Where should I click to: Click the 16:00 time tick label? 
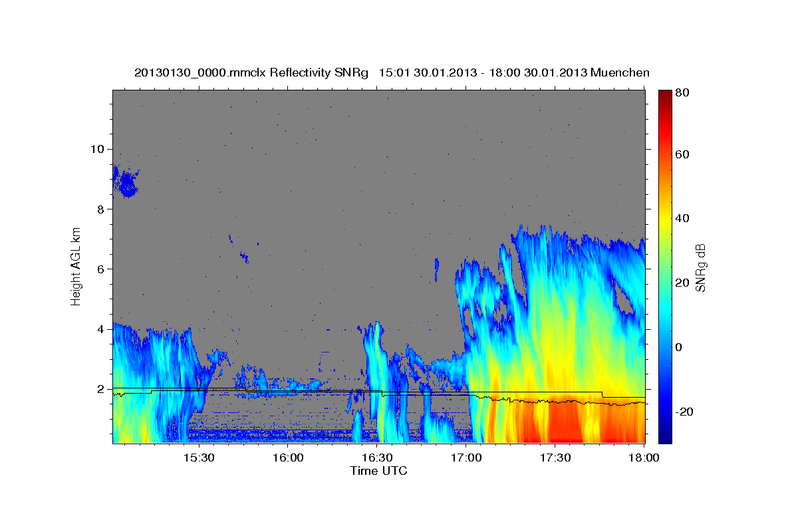click(288, 458)
